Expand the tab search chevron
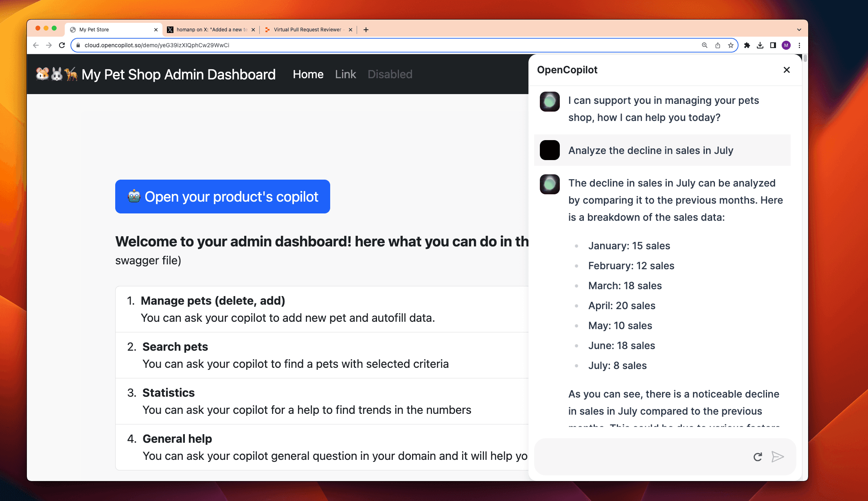The image size is (868, 501). [799, 30]
